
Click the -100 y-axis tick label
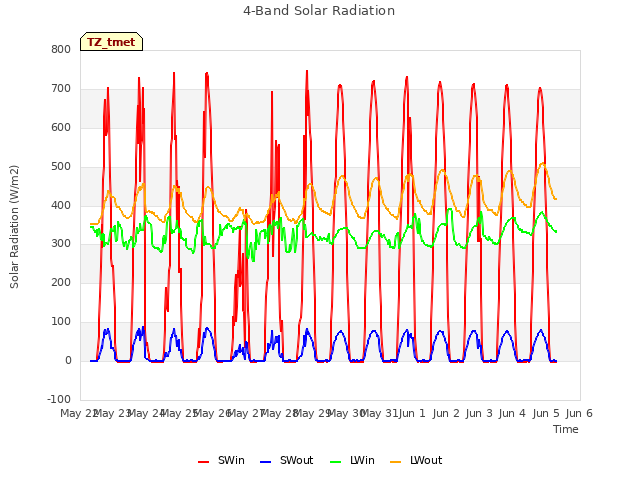pyautogui.click(x=59, y=399)
